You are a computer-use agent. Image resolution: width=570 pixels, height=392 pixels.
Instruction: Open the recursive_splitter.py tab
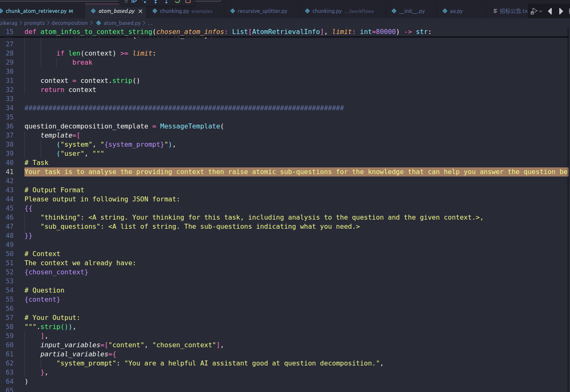coord(262,11)
